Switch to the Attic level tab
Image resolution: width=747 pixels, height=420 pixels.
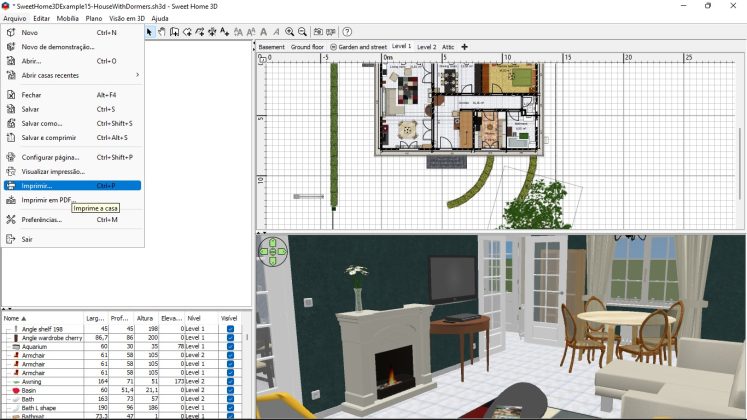click(448, 47)
